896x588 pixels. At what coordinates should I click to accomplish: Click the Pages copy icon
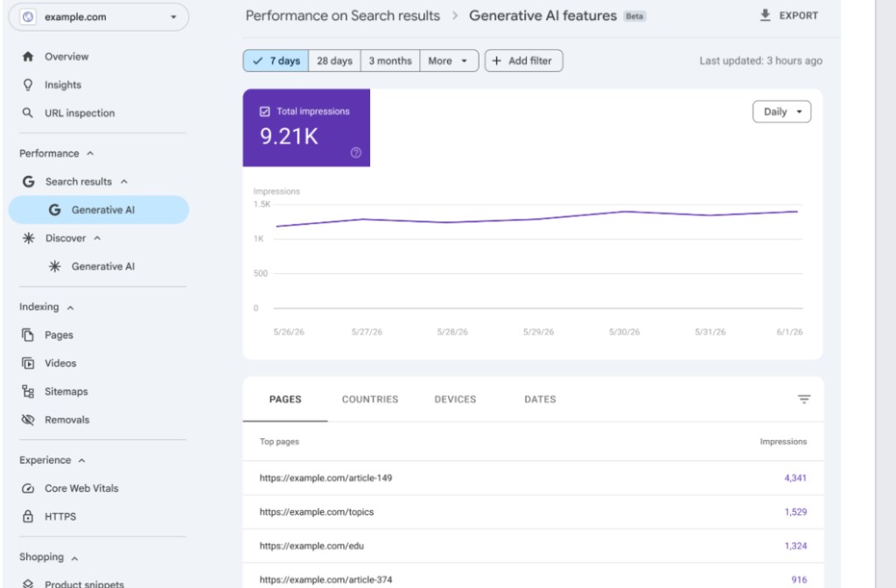click(x=27, y=335)
